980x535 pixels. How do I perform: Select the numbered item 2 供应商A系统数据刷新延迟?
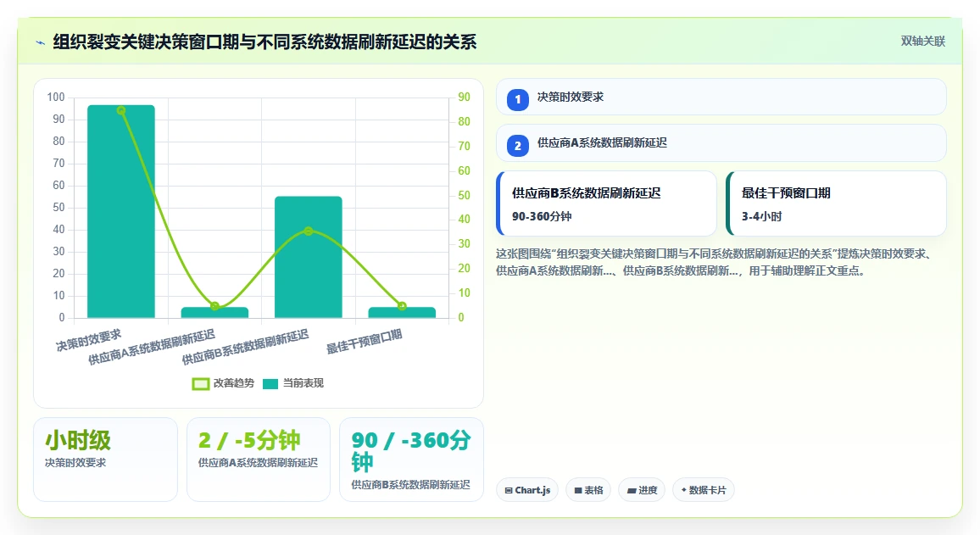(x=721, y=143)
